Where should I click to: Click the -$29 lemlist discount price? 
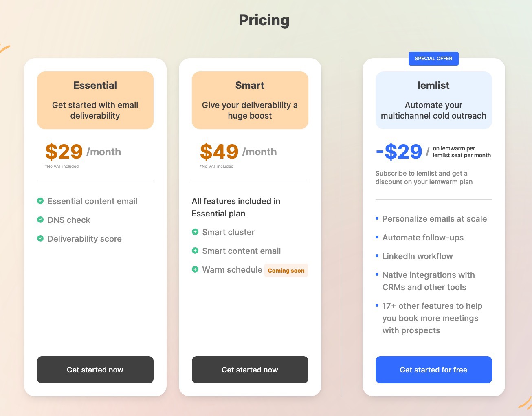[x=399, y=152]
